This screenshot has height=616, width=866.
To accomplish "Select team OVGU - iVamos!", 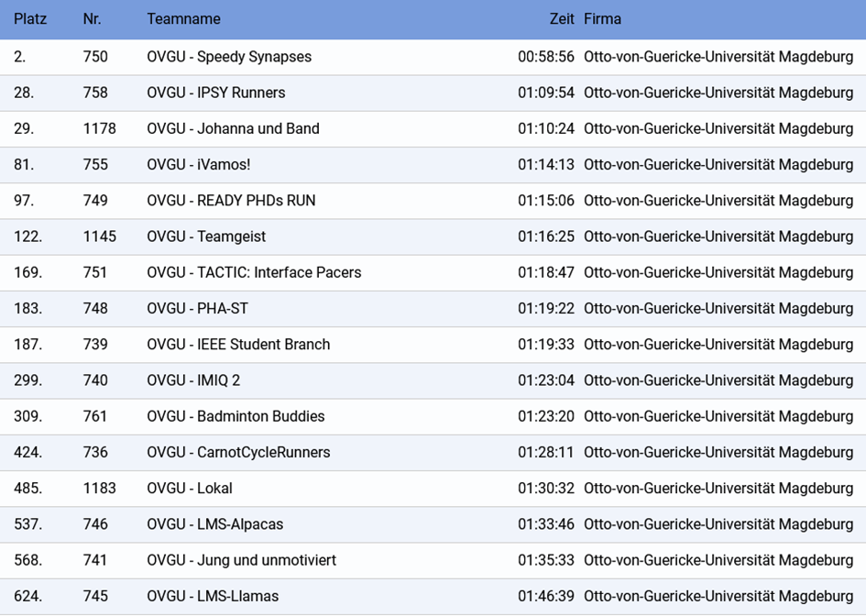I will [x=199, y=165].
